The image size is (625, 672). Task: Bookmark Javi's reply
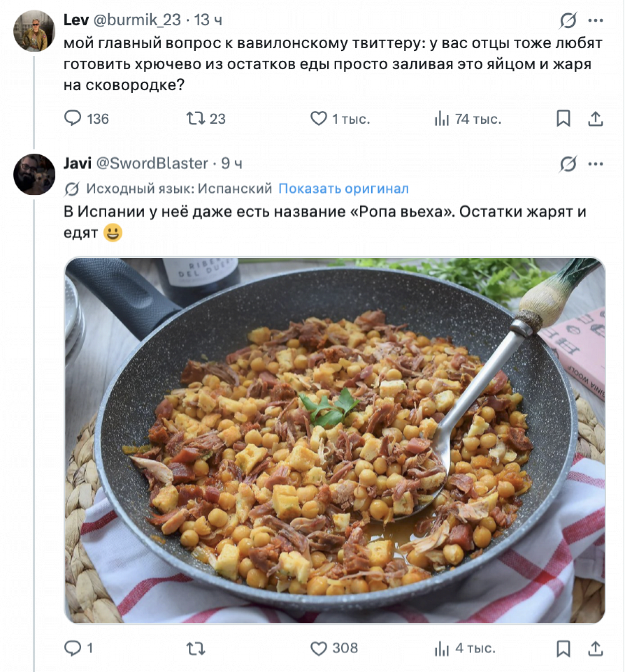tap(563, 648)
